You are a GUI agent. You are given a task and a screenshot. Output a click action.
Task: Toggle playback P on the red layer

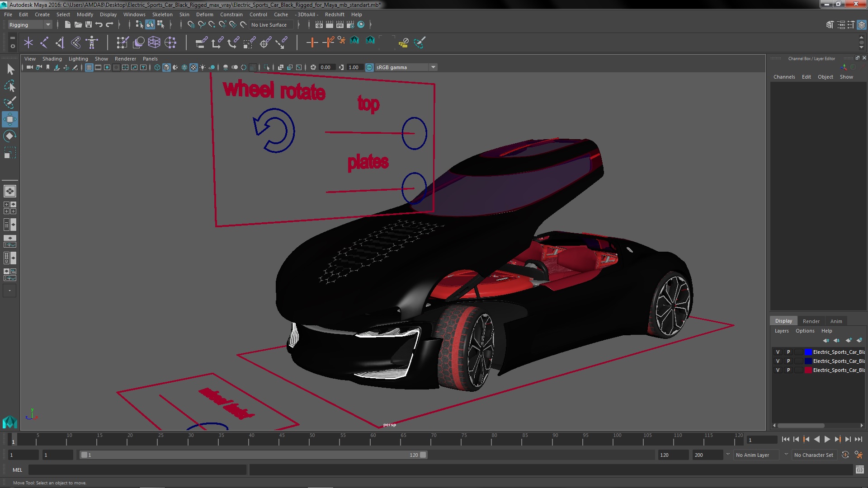(x=788, y=370)
